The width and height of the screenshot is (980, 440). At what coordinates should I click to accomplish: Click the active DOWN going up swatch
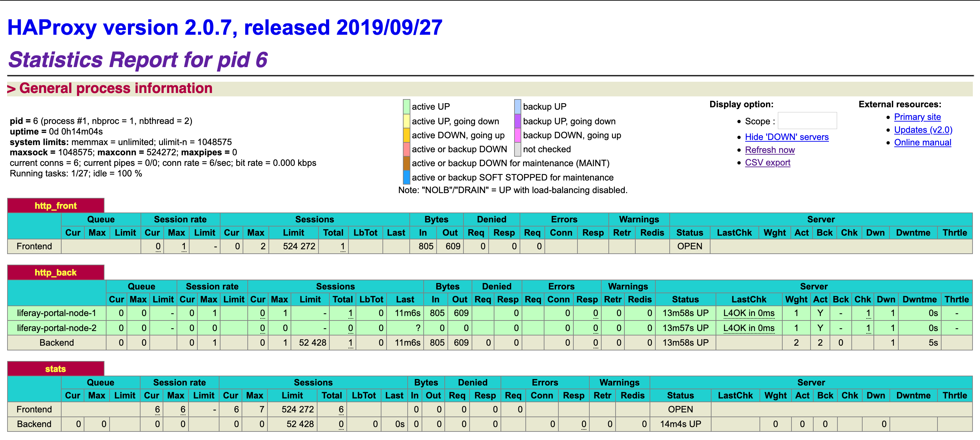coord(406,135)
